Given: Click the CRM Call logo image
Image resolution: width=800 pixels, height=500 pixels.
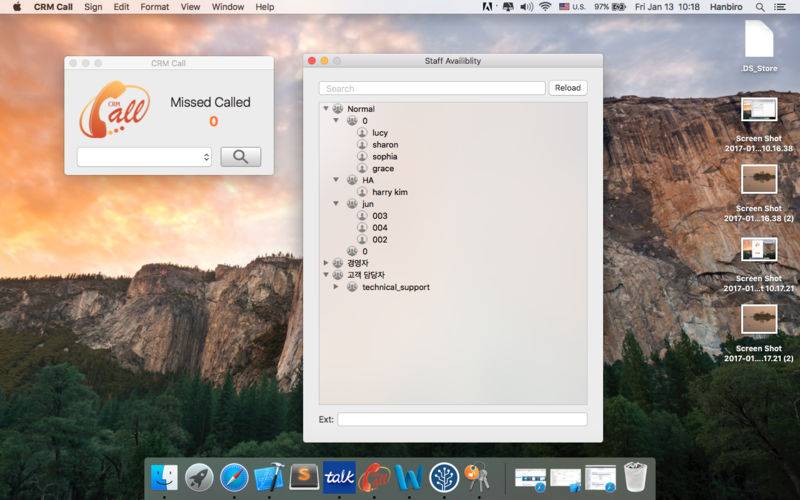Looking at the screenshot, I should point(114,110).
